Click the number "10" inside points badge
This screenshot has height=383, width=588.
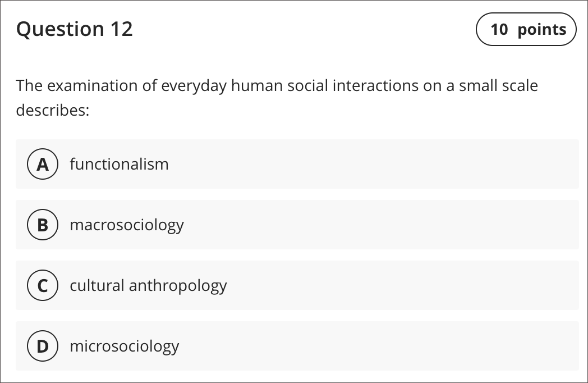499,30
